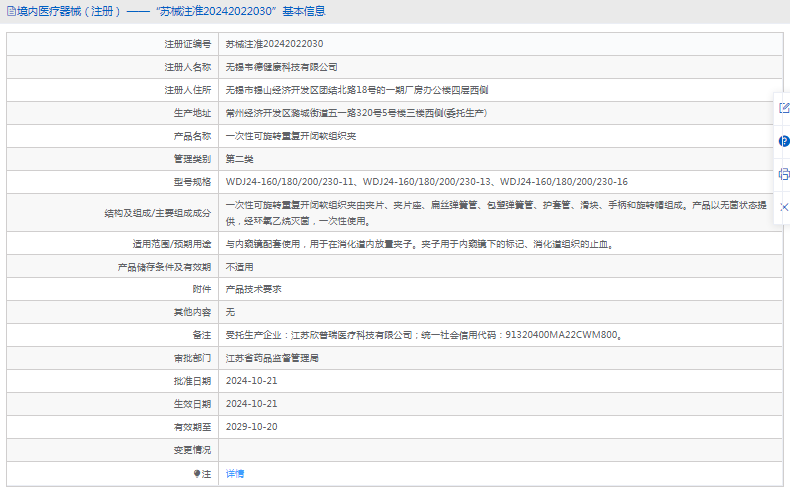Select the intended use text about 内窥镜
This screenshot has width=790, height=491.
coord(420,244)
